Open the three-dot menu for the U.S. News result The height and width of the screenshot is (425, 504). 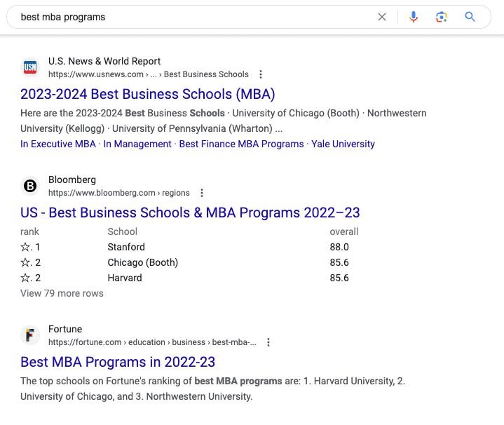(261, 74)
